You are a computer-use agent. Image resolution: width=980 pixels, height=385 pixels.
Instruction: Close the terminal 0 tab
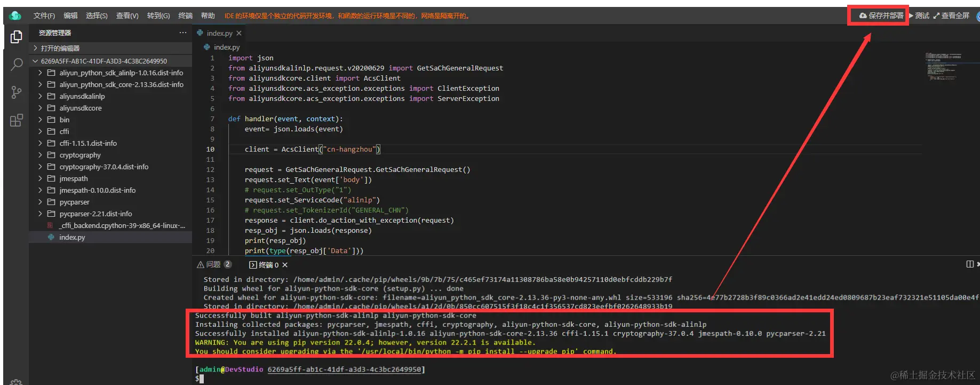coord(285,265)
